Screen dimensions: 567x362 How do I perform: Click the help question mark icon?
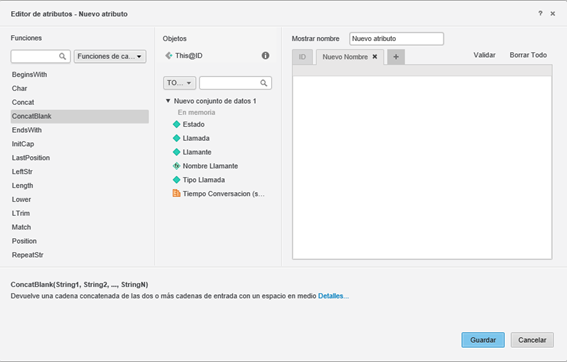point(540,13)
